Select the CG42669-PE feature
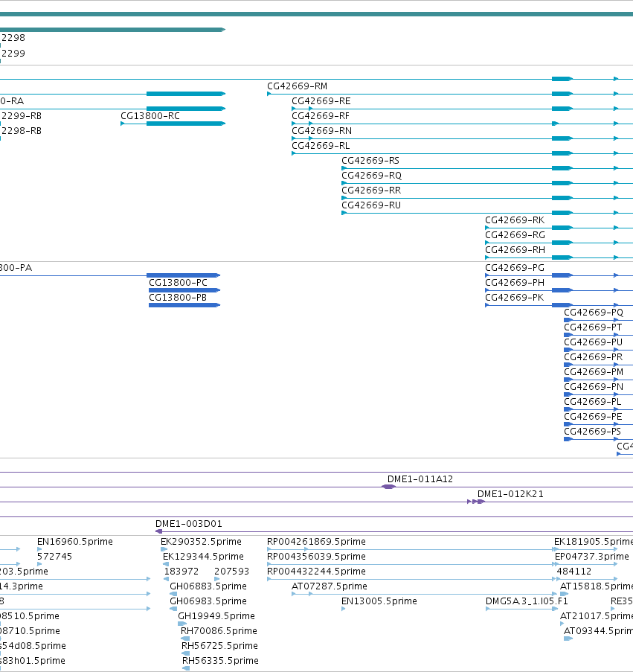The width and height of the screenshot is (633, 672). 593,417
